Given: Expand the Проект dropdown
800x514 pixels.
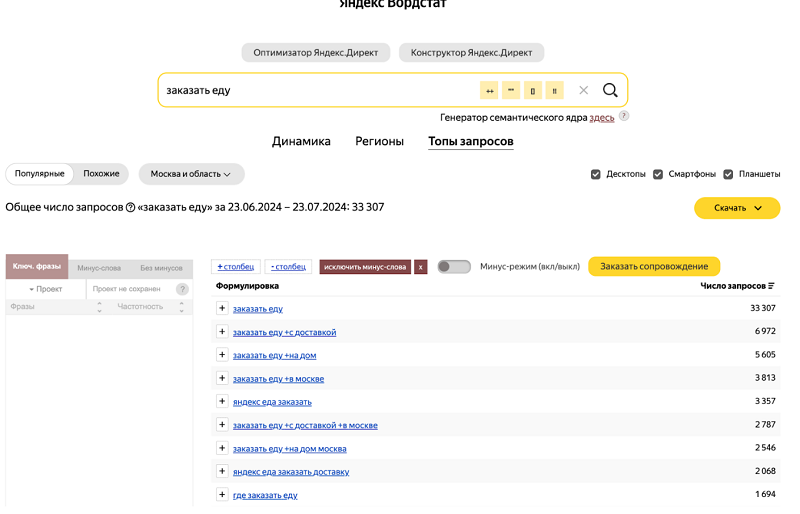Looking at the screenshot, I should coord(46,289).
